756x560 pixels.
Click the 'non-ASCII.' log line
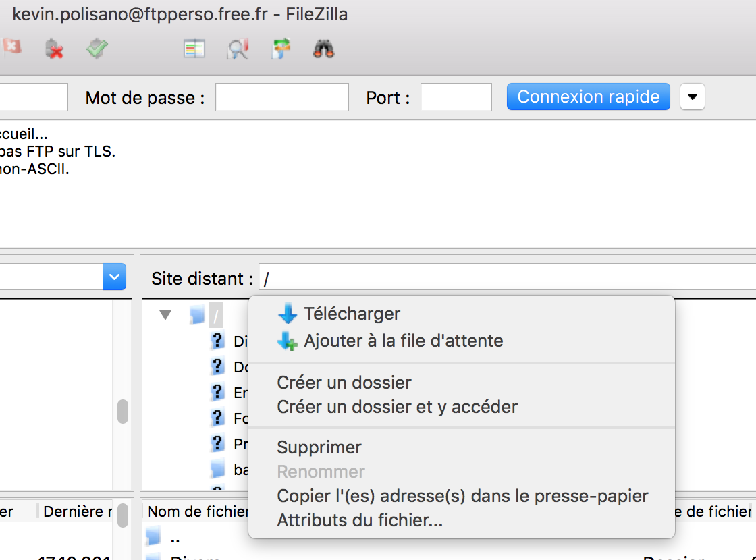[34, 169]
